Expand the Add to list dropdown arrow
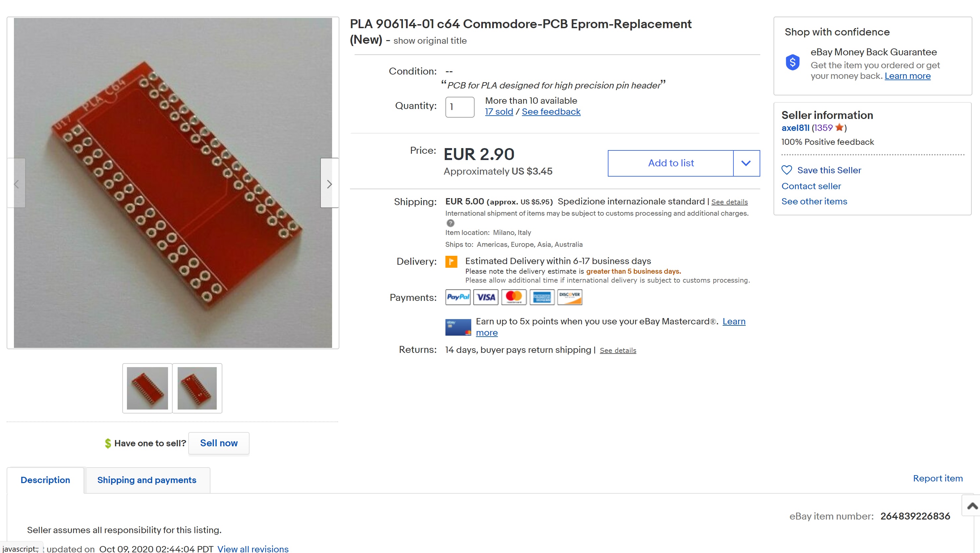The width and height of the screenshot is (980, 553). coord(746,163)
